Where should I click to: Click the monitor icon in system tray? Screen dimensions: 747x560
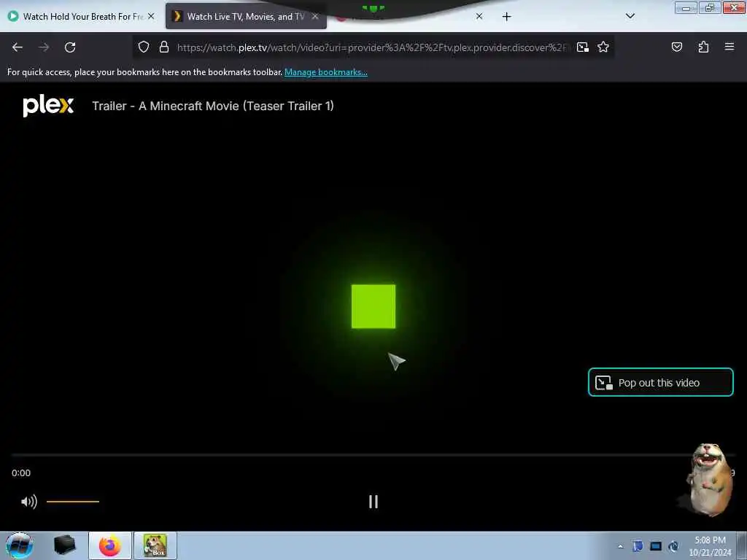coord(656,546)
